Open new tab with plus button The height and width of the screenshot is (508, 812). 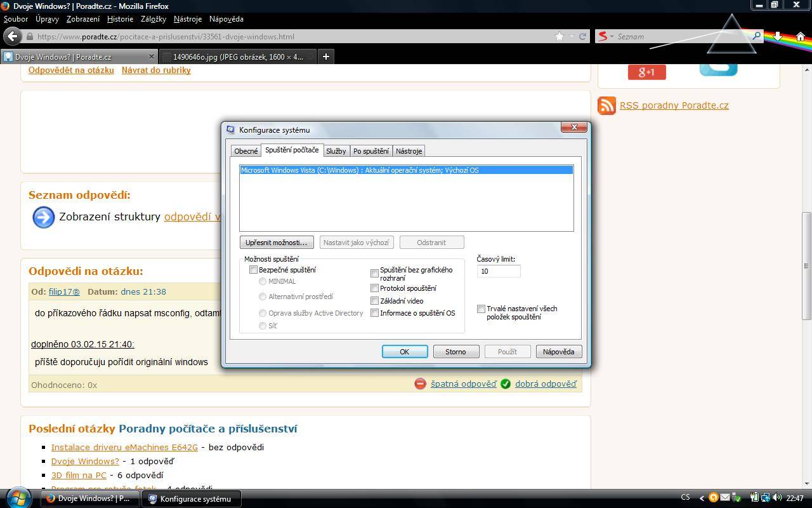click(x=325, y=57)
